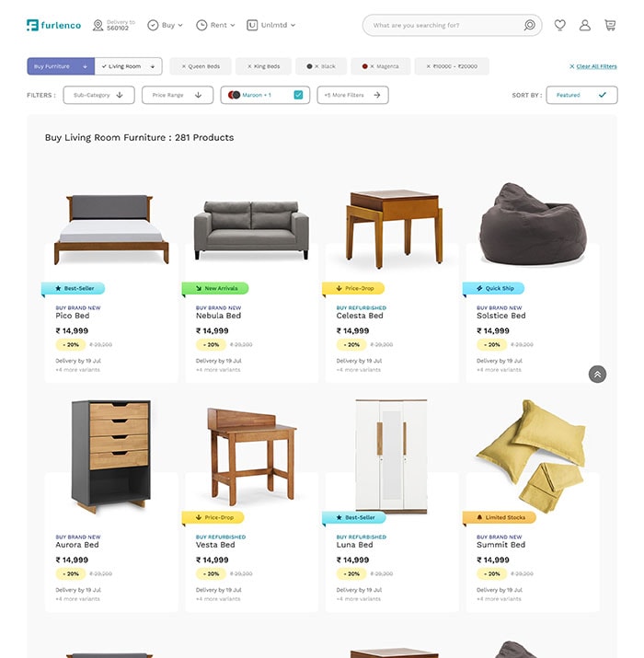Click the Furlenco logo
The height and width of the screenshot is (658, 644).
point(53,25)
